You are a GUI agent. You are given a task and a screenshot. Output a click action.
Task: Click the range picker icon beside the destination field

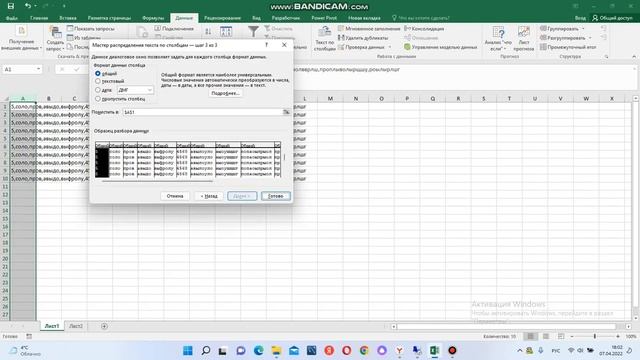[x=286, y=112]
